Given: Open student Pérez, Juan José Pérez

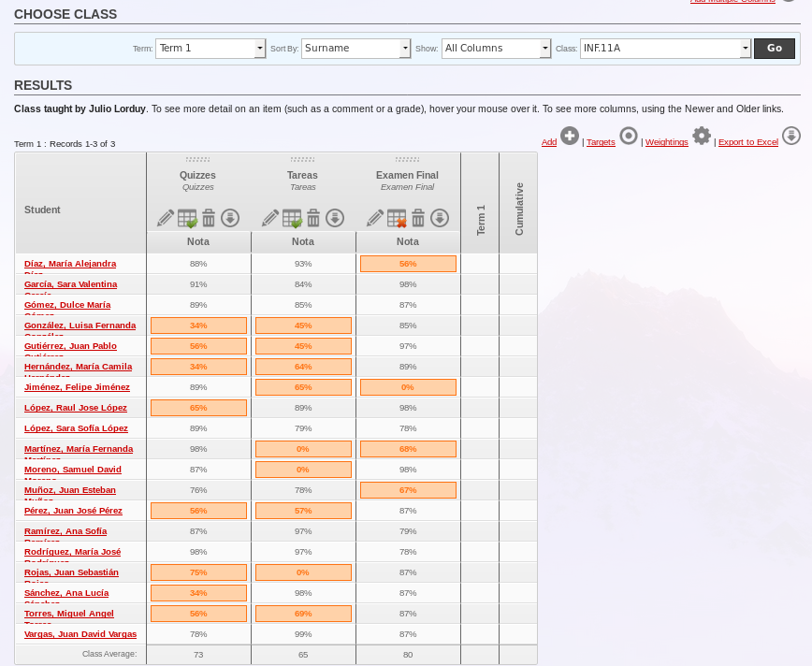Looking at the screenshot, I should coord(73,511).
